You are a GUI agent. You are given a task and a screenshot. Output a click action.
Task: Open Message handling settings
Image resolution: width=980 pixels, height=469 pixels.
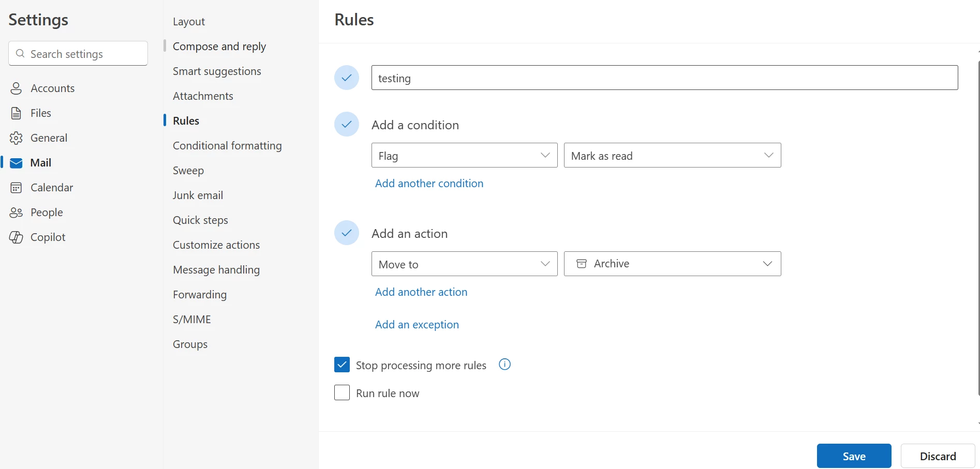(216, 270)
